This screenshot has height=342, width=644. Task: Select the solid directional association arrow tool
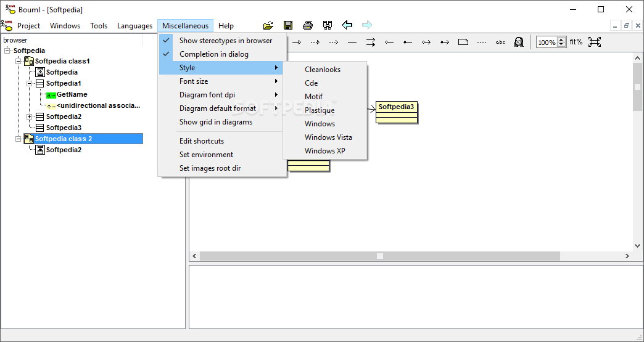297,43
